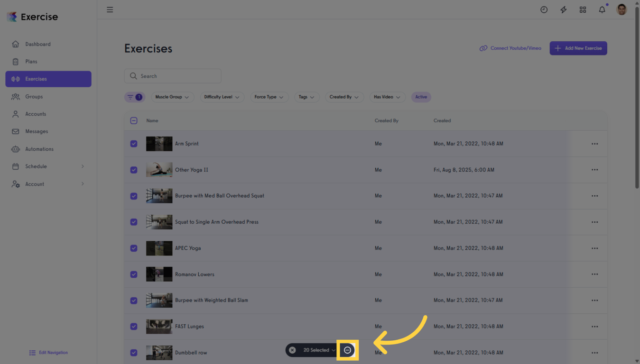Open the user profile avatar
The height and width of the screenshot is (364, 640).
[x=621, y=9]
